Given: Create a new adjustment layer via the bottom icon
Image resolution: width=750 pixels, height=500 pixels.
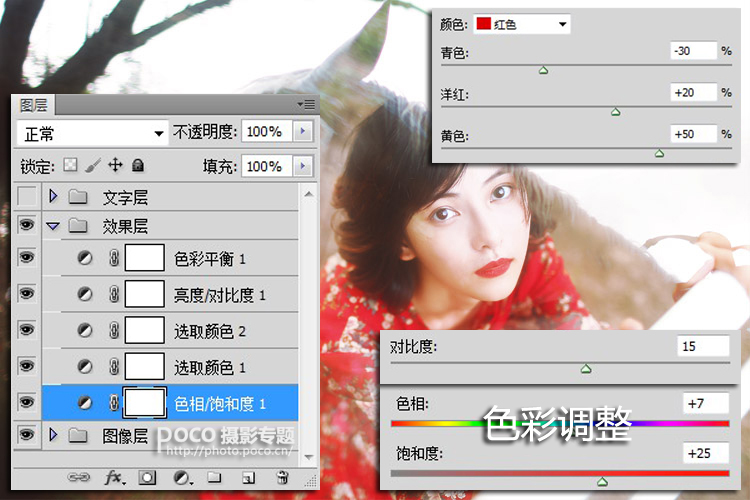Looking at the screenshot, I should point(182,477).
